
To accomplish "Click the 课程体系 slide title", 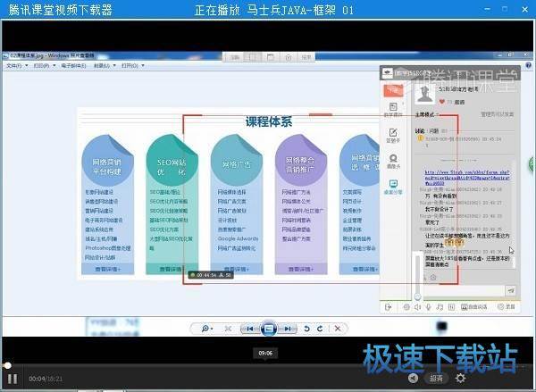I will click(x=269, y=121).
